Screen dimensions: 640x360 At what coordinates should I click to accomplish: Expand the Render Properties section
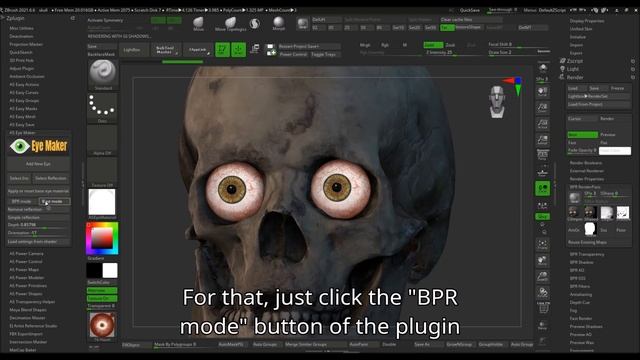(x=587, y=179)
